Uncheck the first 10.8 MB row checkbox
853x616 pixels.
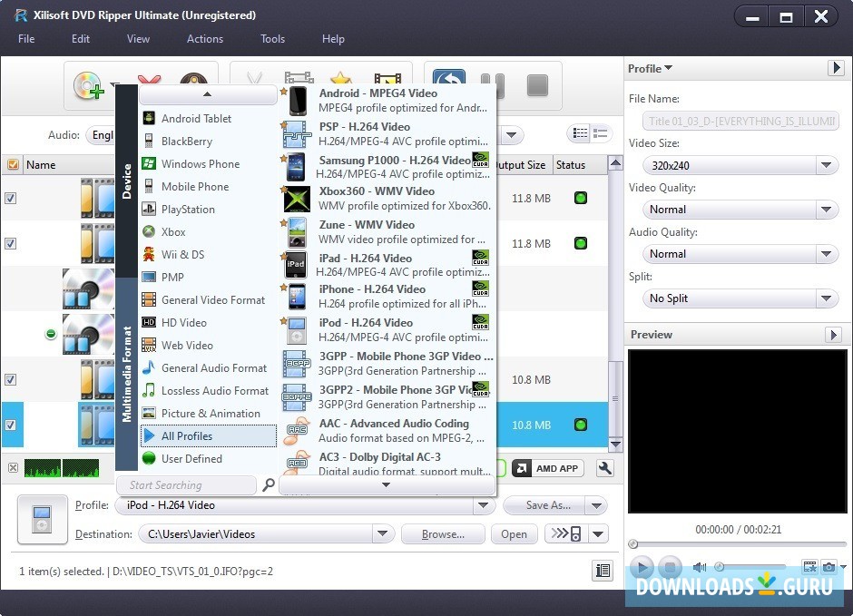(10, 379)
